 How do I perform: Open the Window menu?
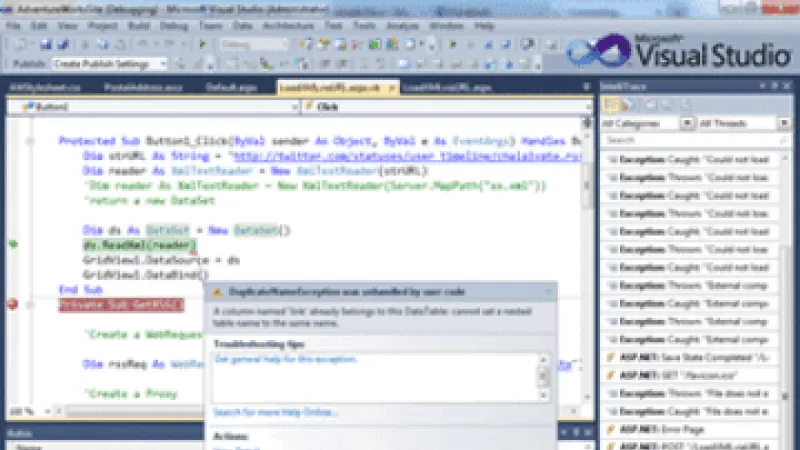pos(446,26)
